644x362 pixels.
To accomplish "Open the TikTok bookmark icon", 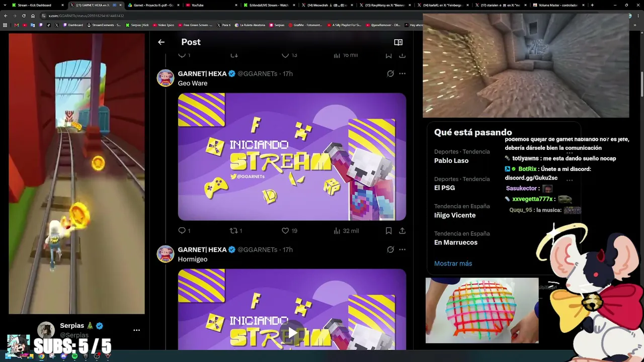I will tap(49, 25).
